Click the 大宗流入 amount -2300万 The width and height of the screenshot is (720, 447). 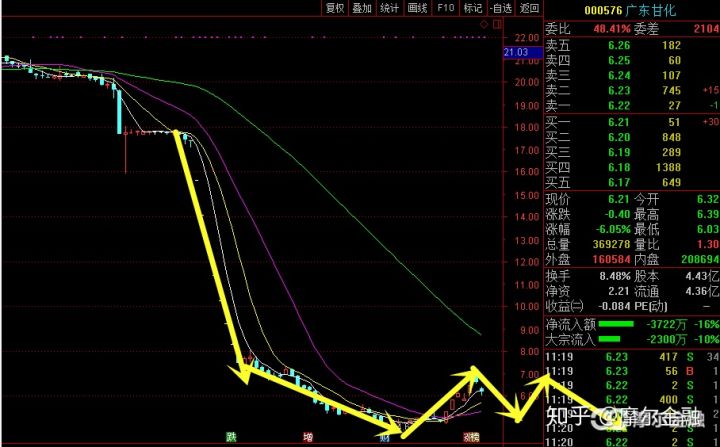tap(667, 340)
